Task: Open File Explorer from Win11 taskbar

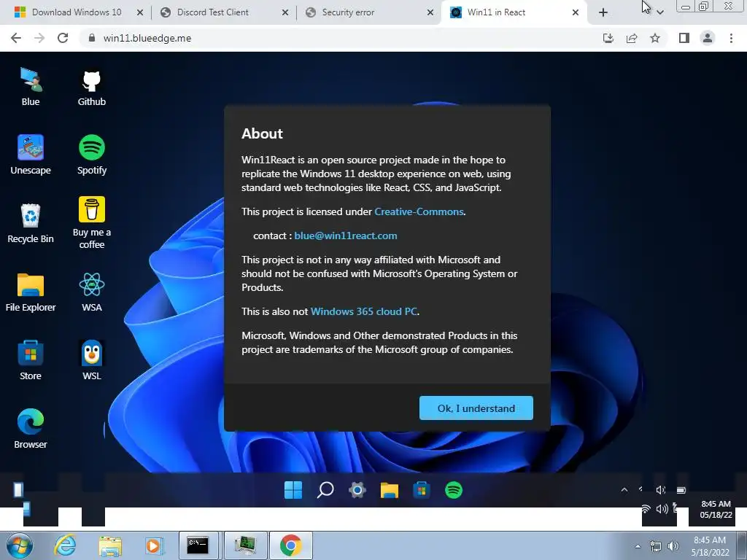Action: click(x=390, y=490)
